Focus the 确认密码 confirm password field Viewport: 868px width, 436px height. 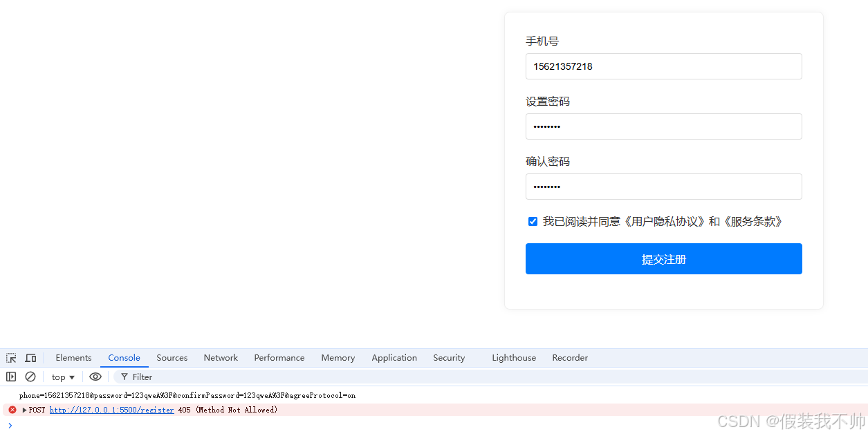tap(664, 187)
